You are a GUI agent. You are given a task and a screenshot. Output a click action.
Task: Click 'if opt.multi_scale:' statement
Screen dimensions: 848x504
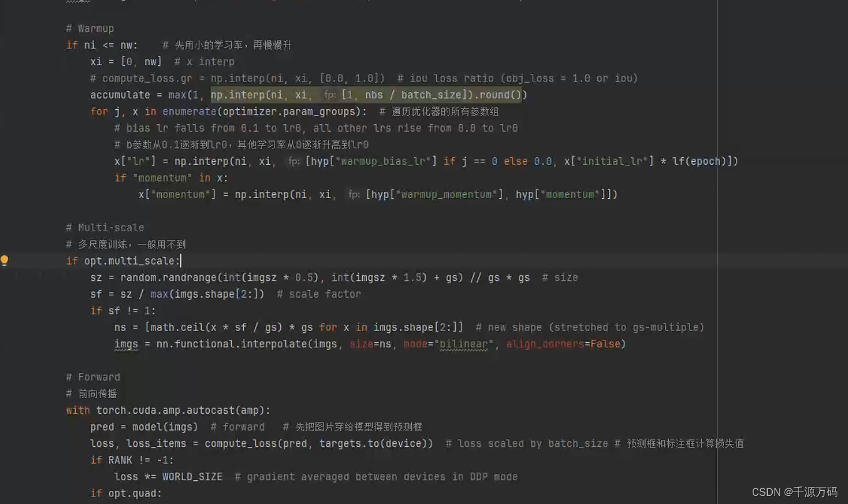pos(123,261)
